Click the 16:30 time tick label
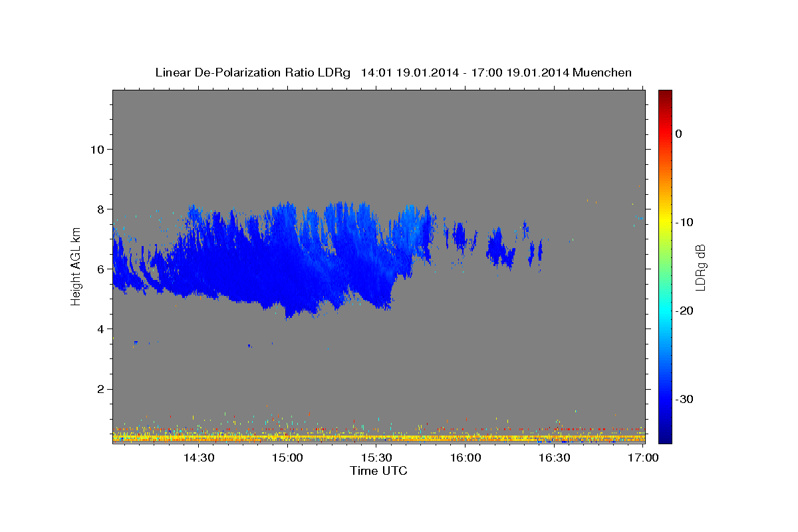The width and height of the screenshot is (798, 532). pyautogui.click(x=555, y=458)
